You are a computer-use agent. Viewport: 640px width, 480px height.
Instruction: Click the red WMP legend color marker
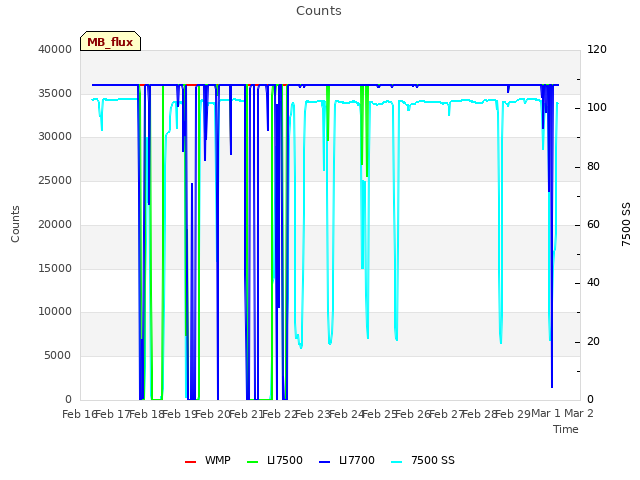(190, 462)
